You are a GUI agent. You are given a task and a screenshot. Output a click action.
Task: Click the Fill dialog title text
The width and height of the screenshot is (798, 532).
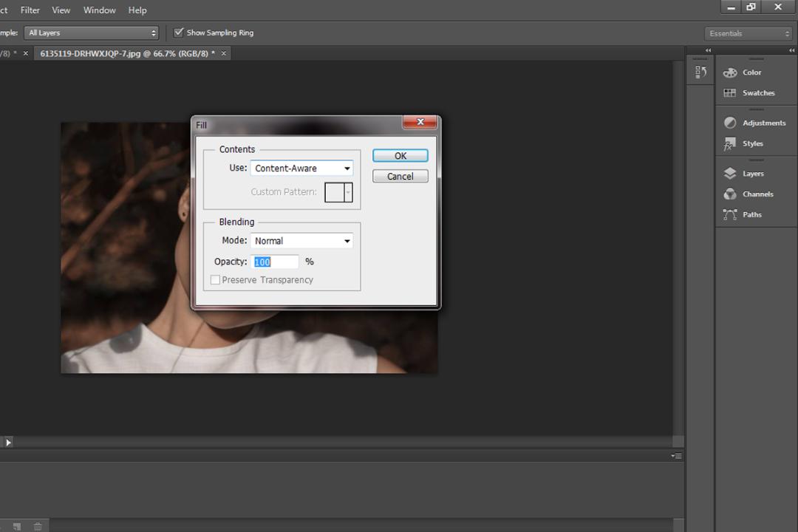202,125
